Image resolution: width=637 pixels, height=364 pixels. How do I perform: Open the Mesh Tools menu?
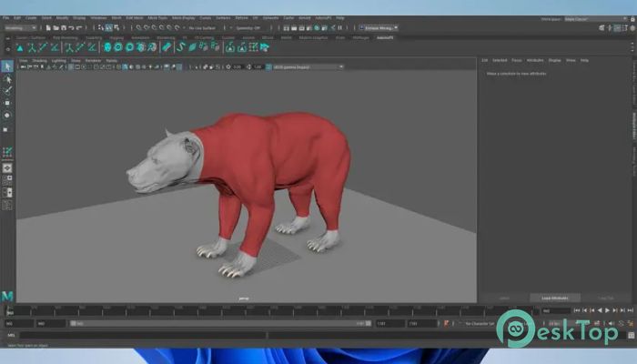pyautogui.click(x=157, y=18)
